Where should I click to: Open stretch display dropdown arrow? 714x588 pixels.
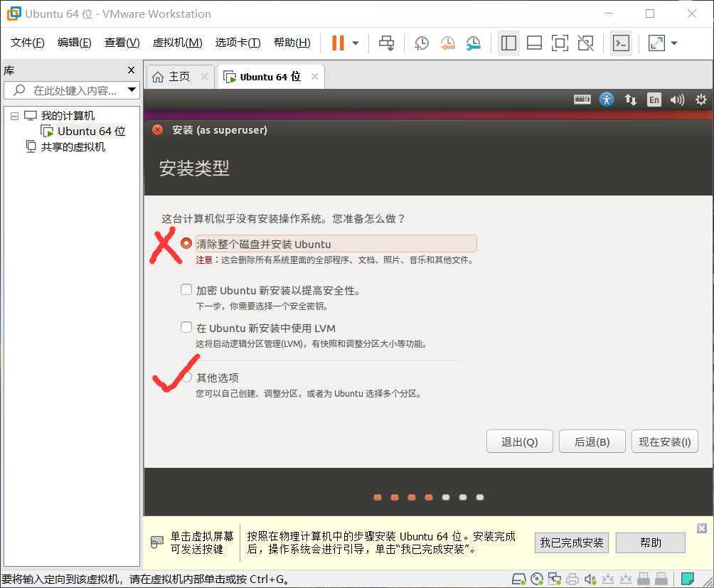(674, 43)
